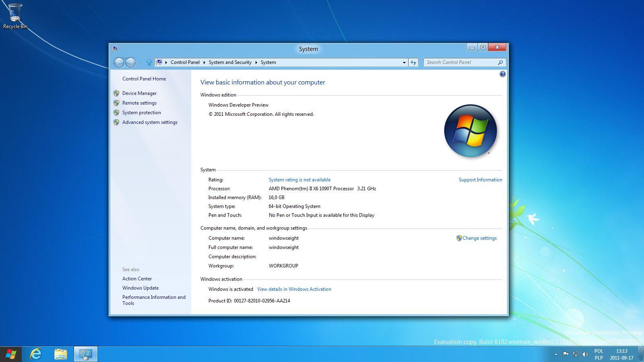Viewport: 644px width, 362px height.
Task: Click the refresh button beside address bar
Action: [413, 62]
